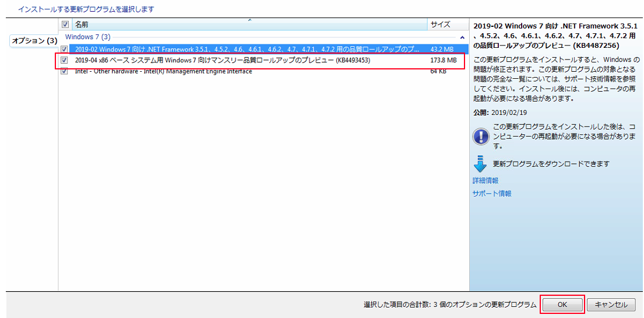Viewport: 644px width, 318px height.
Task: Click the 64 KB size value
Action: click(x=438, y=71)
